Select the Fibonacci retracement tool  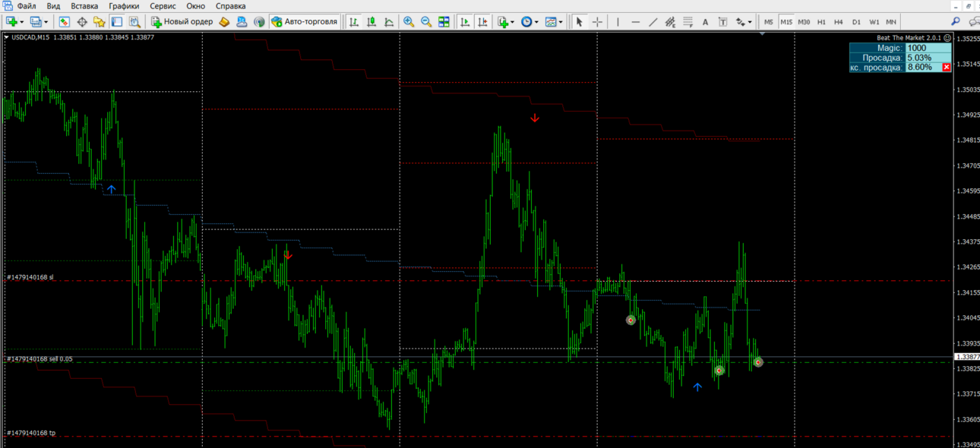point(688,22)
